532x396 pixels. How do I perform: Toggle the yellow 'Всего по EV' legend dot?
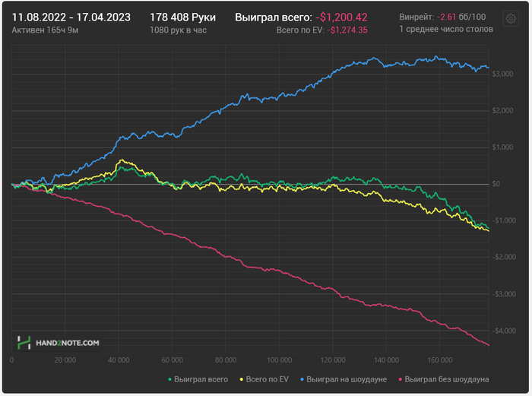click(x=242, y=379)
